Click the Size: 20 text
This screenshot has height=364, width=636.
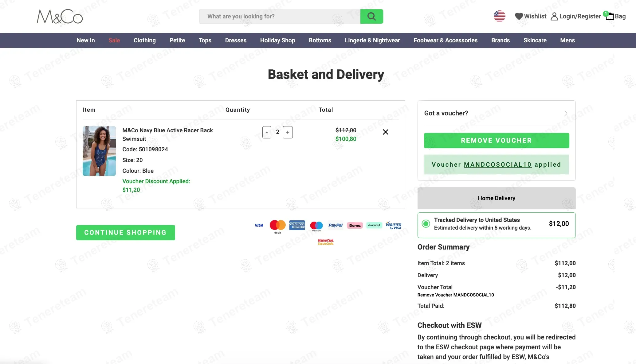click(133, 160)
